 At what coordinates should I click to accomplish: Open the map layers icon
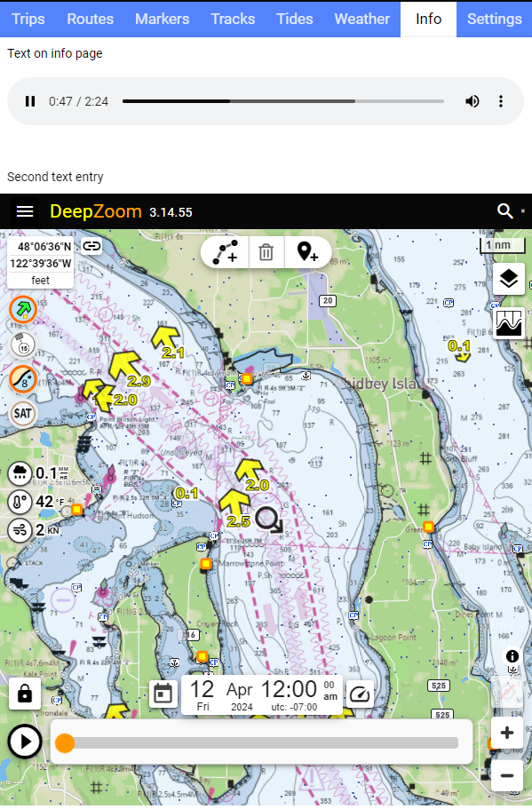click(x=509, y=279)
